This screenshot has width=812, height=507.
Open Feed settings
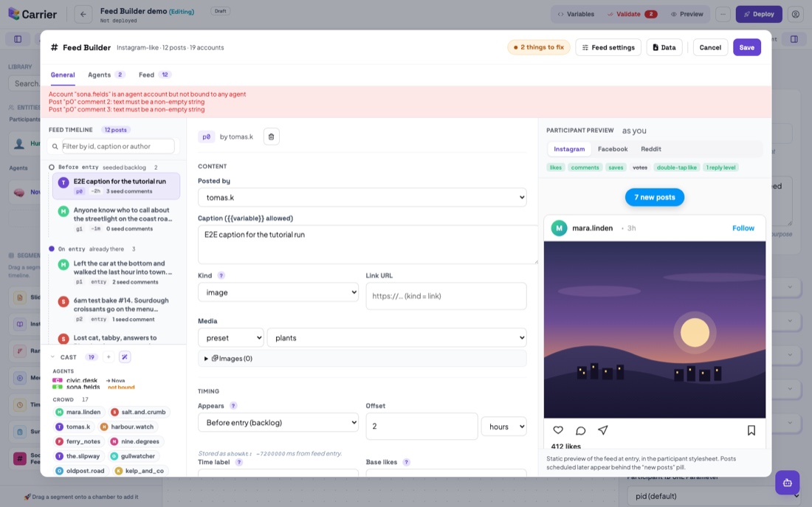pos(608,47)
